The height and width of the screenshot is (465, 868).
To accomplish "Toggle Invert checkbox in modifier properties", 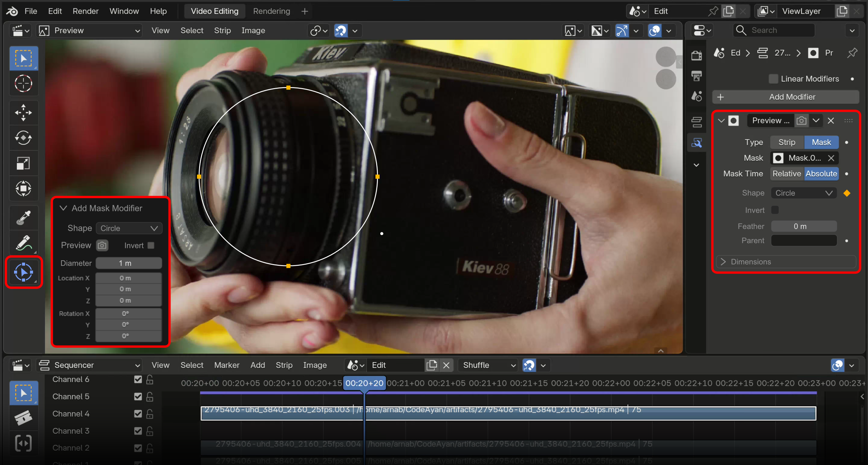I will click(775, 210).
